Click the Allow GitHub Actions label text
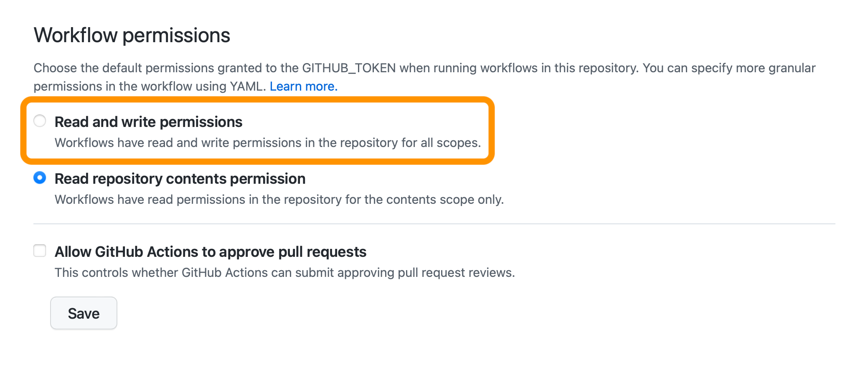 pyautogui.click(x=210, y=251)
